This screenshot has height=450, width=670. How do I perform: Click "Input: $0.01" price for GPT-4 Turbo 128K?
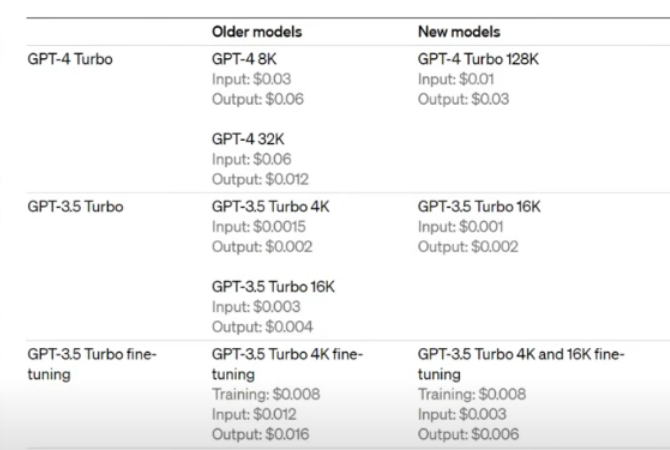456,79
